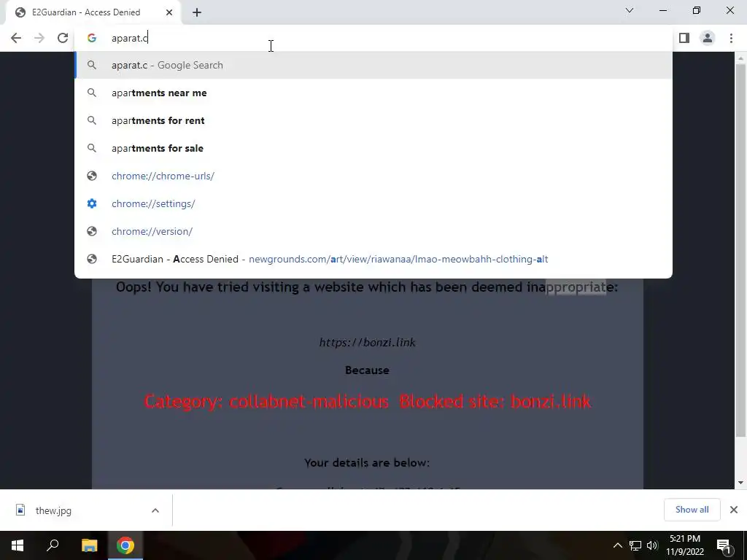Screen dimensions: 747x560
Task: Open Windows taskbar search
Action: pos(53,545)
